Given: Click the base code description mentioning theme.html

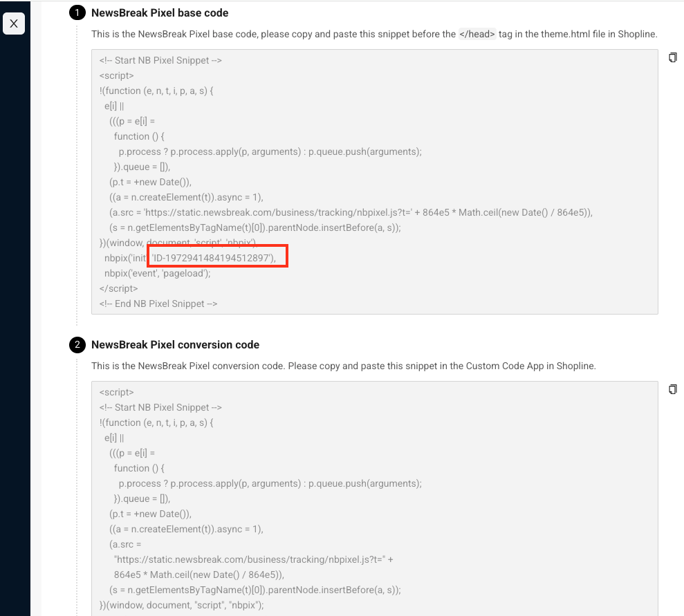Looking at the screenshot, I should click(x=373, y=34).
